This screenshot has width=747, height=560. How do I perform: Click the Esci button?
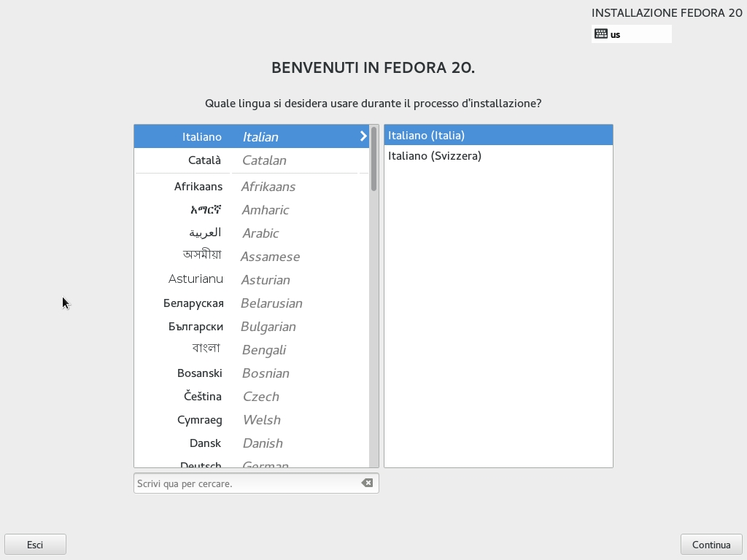pyautogui.click(x=35, y=545)
